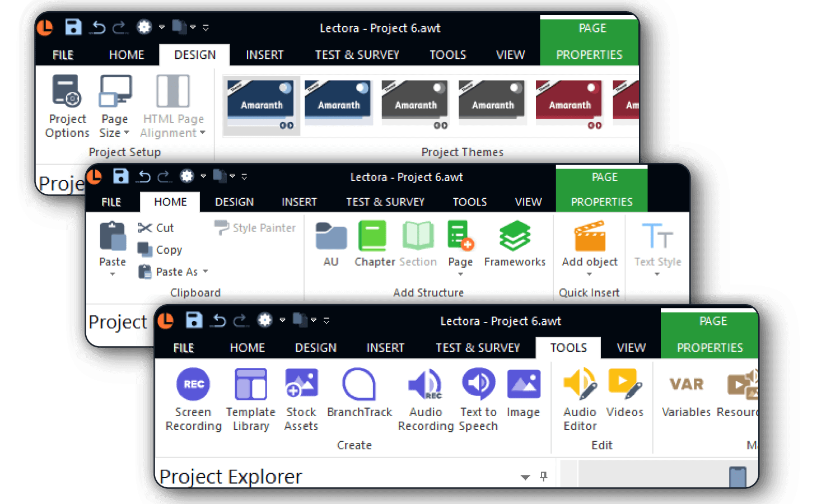Add a Chapter in Home window
The width and height of the screenshot is (840, 504).
point(375,244)
